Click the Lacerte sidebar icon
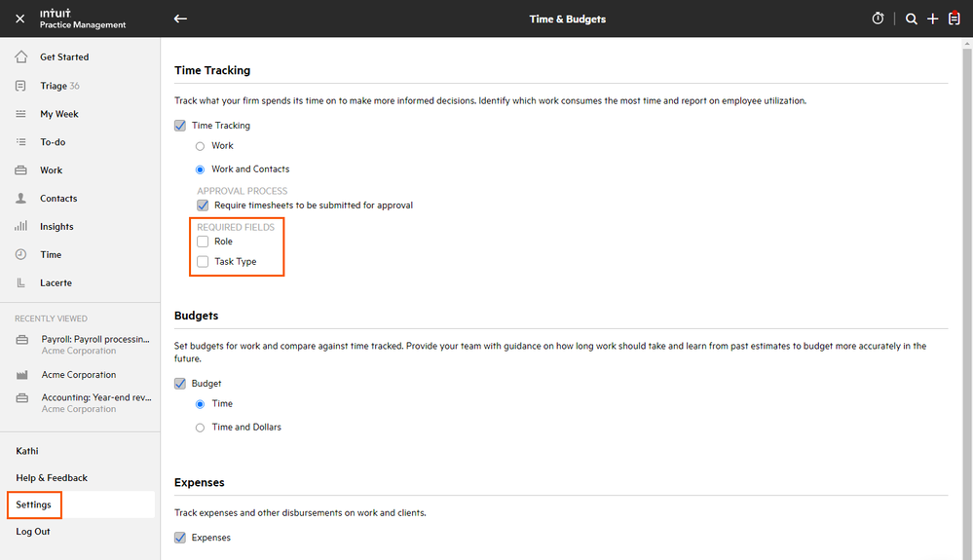Image resolution: width=973 pixels, height=560 pixels. (20, 282)
